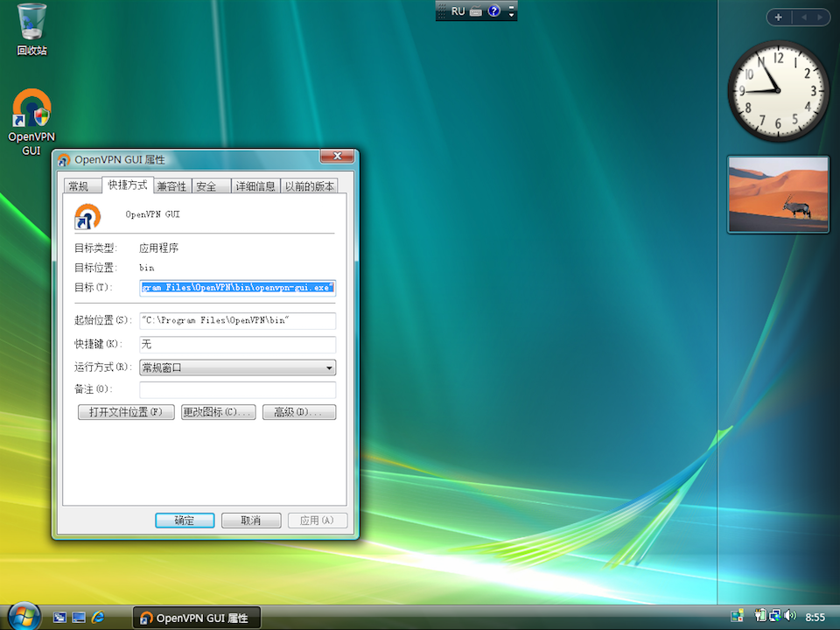Switch to the 详细信息 tab
The width and height of the screenshot is (840, 630).
click(255, 185)
